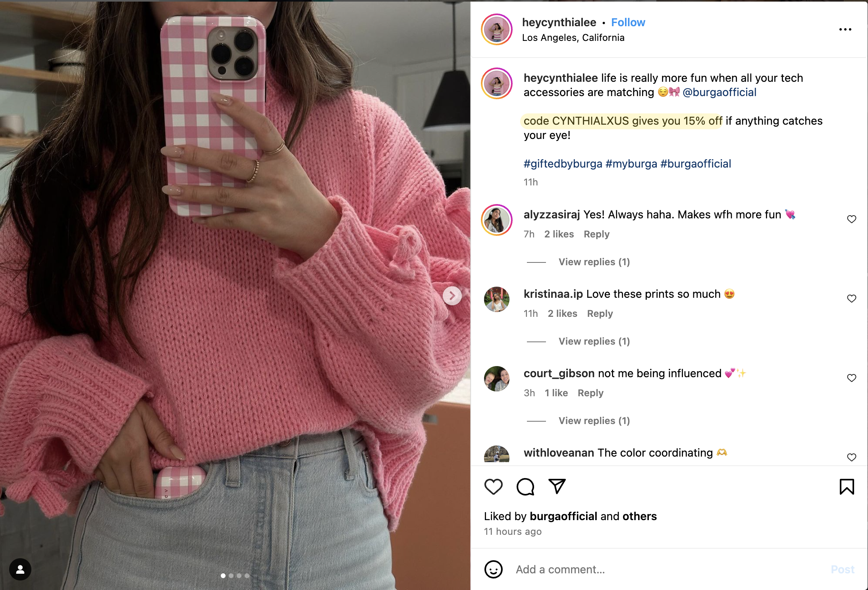Show tagged people icon on photo
Screen dimensions: 868x590
pyautogui.click(x=20, y=569)
